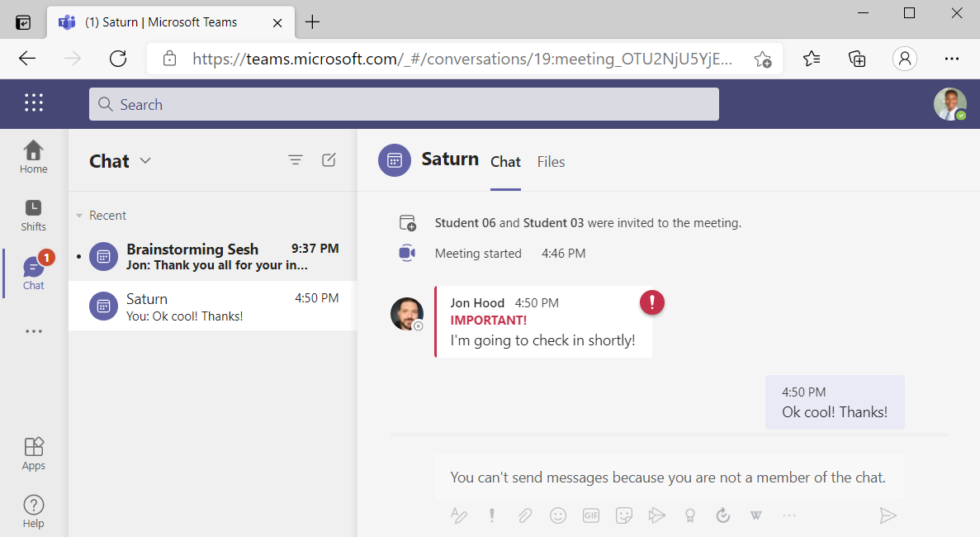Open the sticker picker
Viewport: 980px width, 537px height.
(x=624, y=516)
